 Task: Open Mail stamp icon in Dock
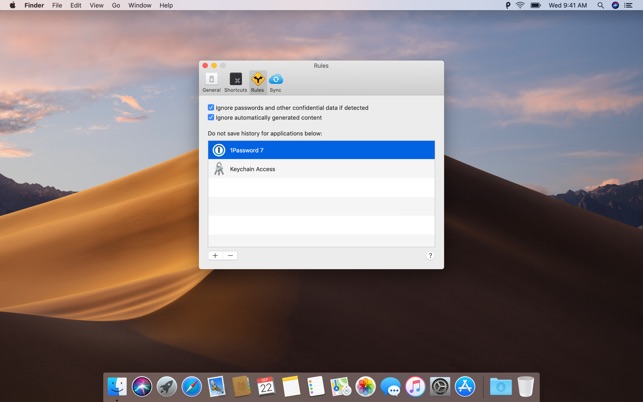click(216, 386)
